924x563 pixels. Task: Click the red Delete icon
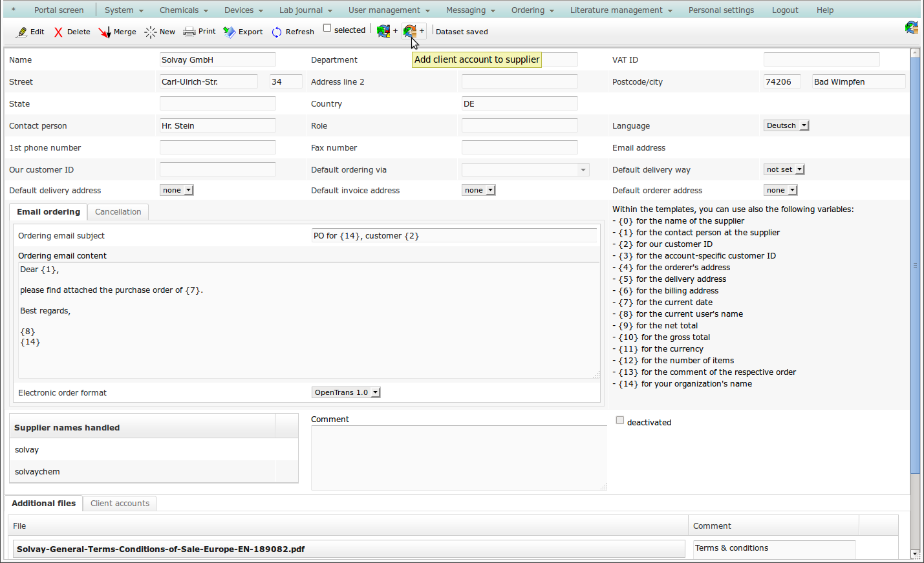pos(58,32)
